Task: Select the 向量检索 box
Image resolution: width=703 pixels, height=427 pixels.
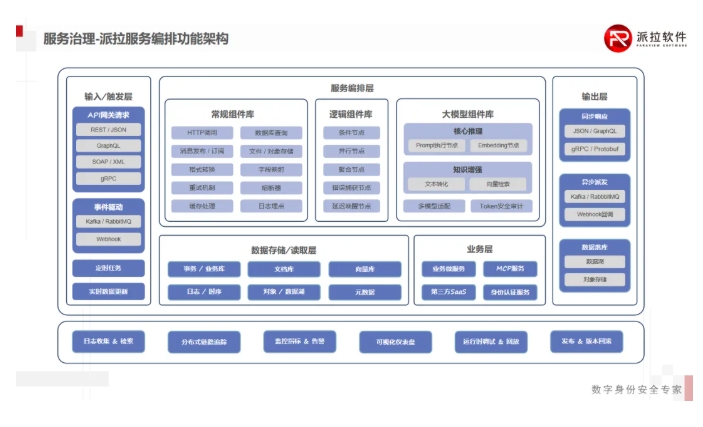Action: (x=498, y=184)
